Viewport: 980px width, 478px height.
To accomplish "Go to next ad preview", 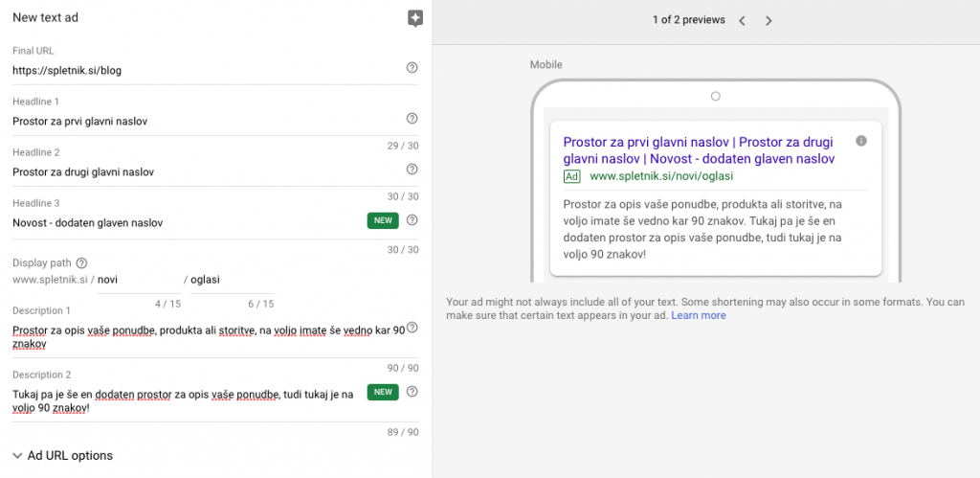I will tap(768, 20).
